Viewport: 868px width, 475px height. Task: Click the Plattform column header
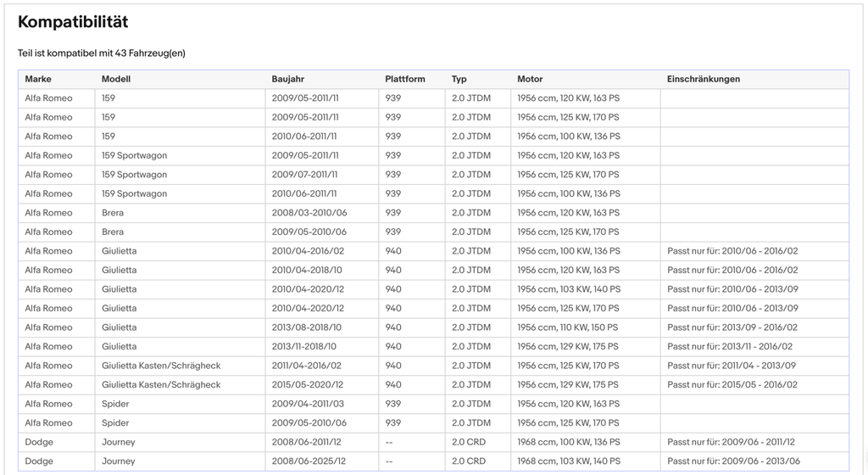coord(405,79)
